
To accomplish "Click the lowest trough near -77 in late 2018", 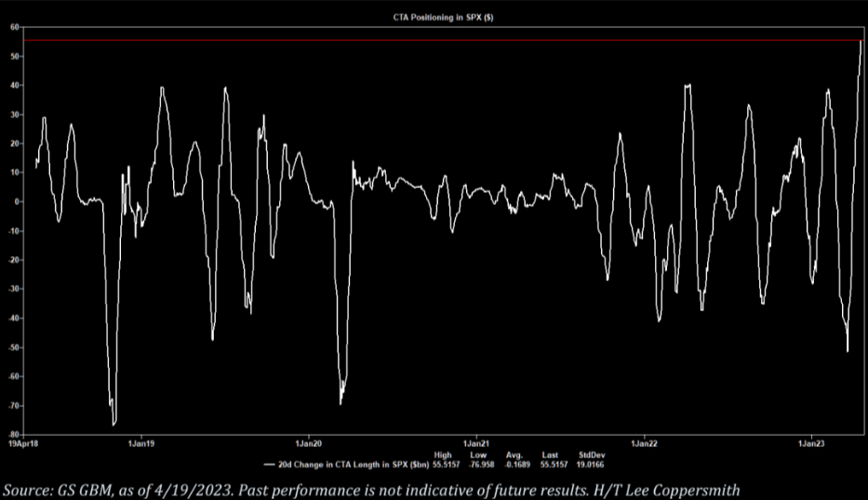I will coord(114,425).
